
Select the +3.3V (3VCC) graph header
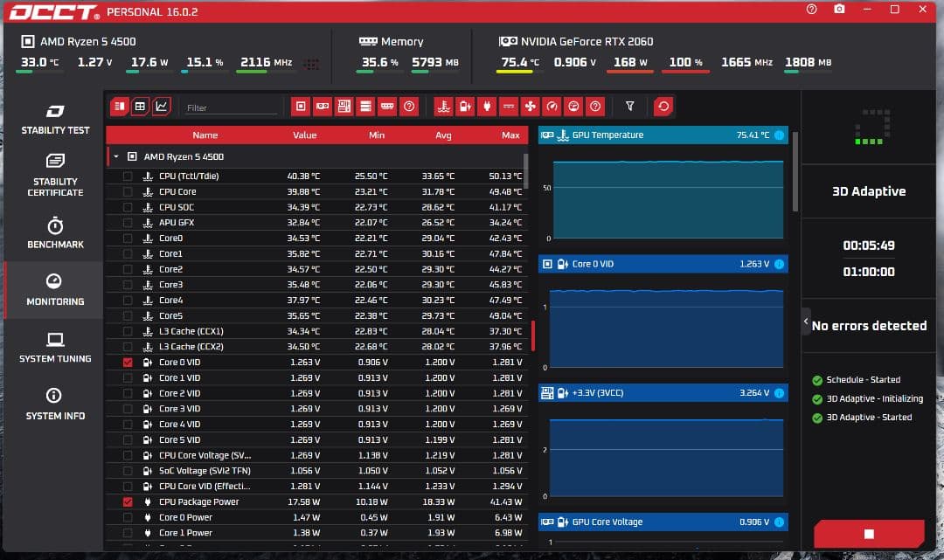[x=663, y=393]
